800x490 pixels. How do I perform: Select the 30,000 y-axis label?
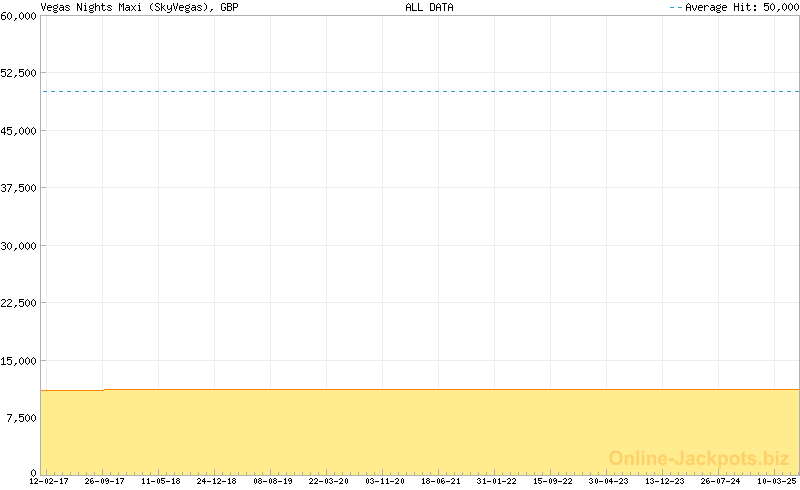19,245
